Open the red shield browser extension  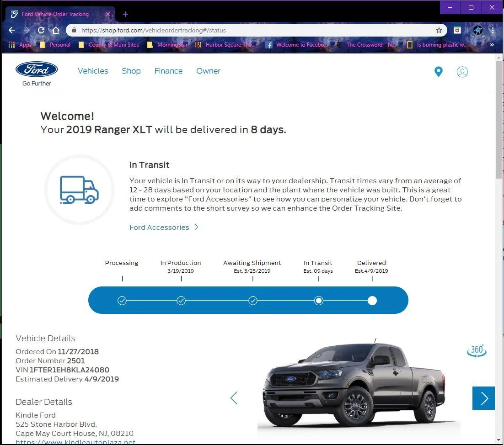457,30
